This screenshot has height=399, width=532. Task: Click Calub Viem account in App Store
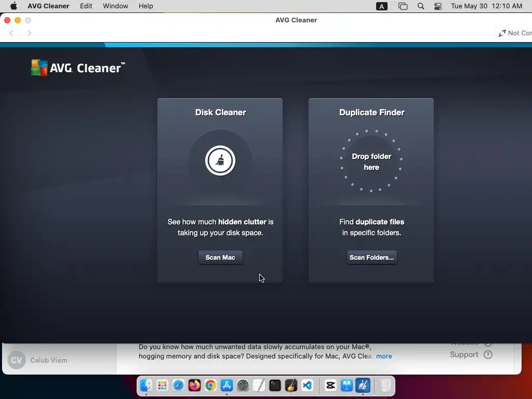[48, 361]
